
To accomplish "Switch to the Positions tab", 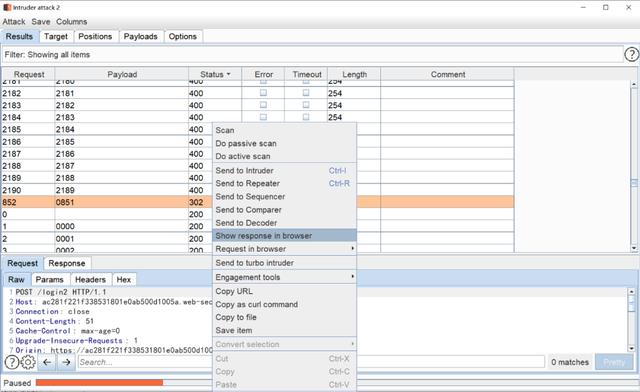I will pos(95,36).
